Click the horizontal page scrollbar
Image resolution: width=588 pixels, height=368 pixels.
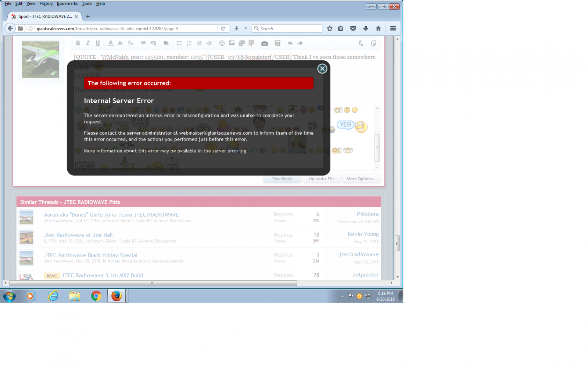pyautogui.click(x=153, y=283)
